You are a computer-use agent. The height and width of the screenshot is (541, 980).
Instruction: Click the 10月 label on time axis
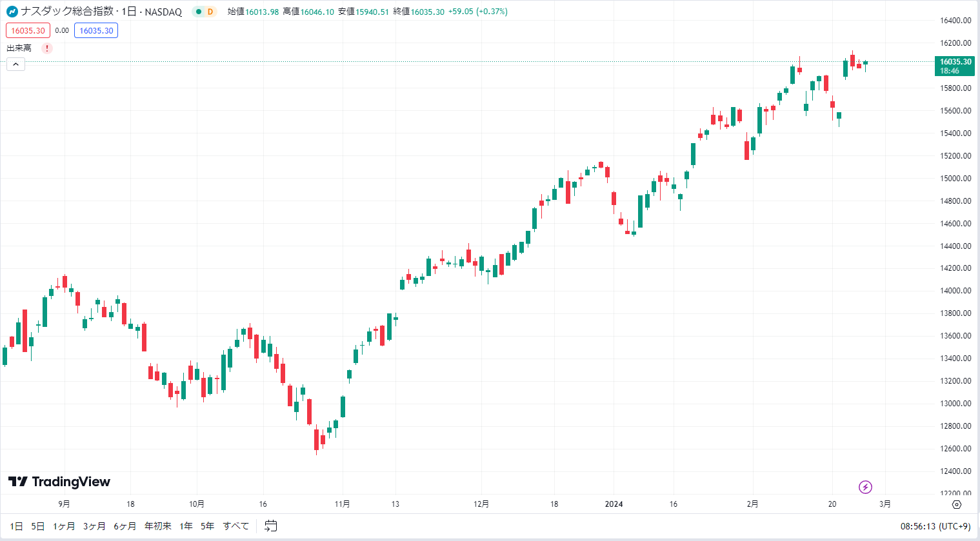(x=197, y=504)
